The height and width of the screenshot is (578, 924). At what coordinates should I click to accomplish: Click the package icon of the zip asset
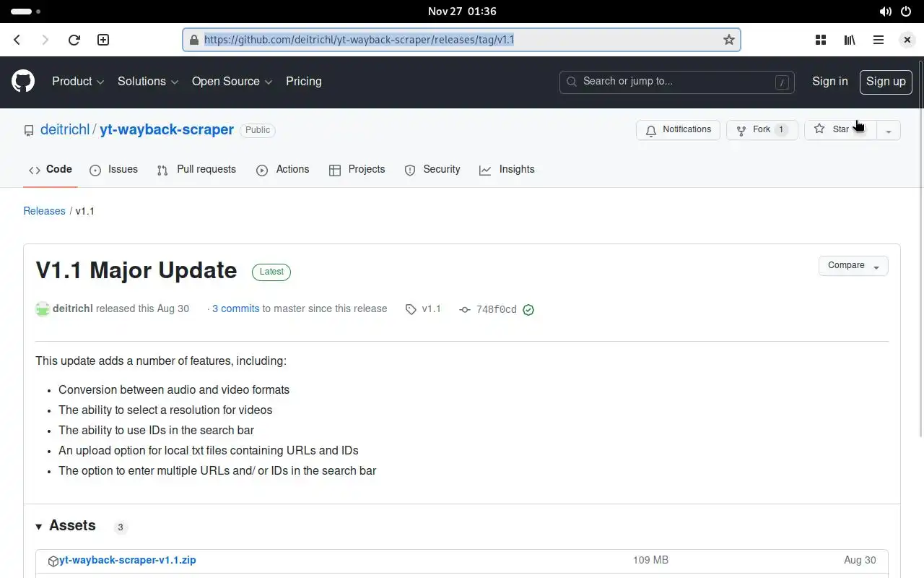(53, 561)
